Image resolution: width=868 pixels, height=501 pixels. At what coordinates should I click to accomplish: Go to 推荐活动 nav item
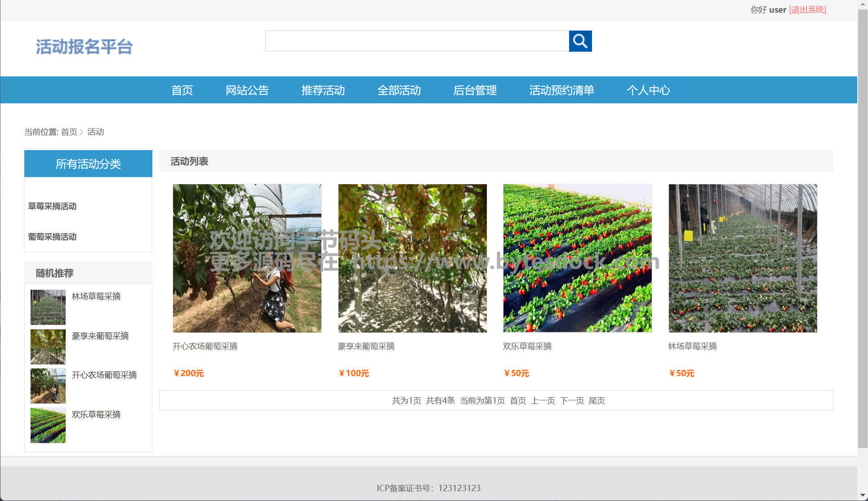(323, 90)
